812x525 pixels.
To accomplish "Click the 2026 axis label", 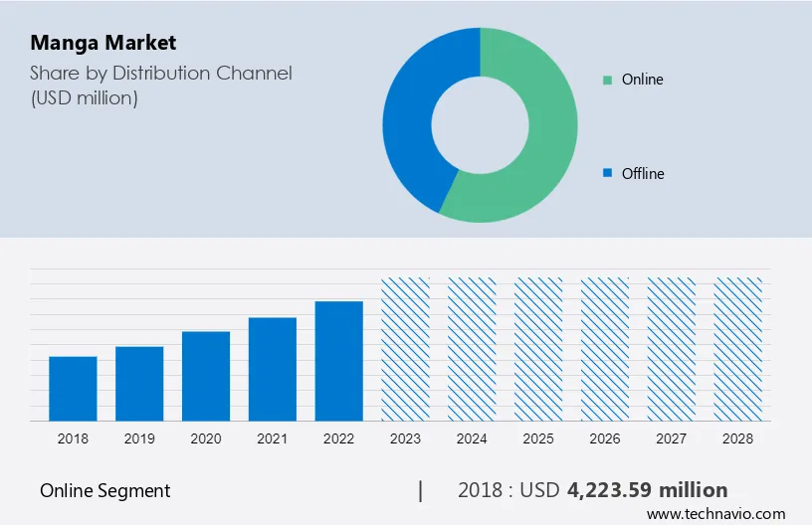I will click(605, 438).
